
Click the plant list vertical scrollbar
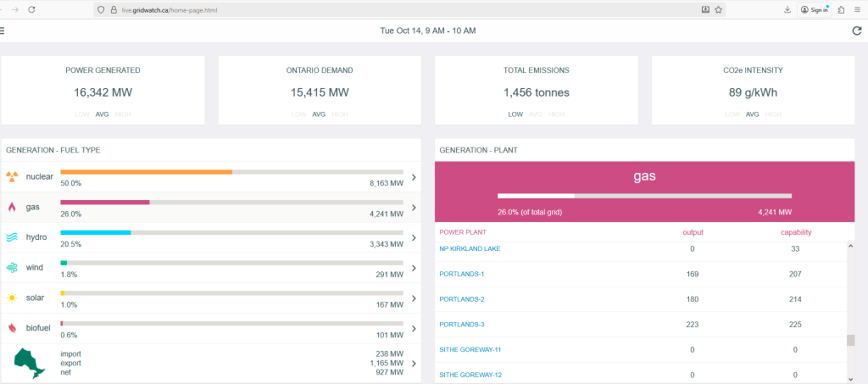point(850,340)
